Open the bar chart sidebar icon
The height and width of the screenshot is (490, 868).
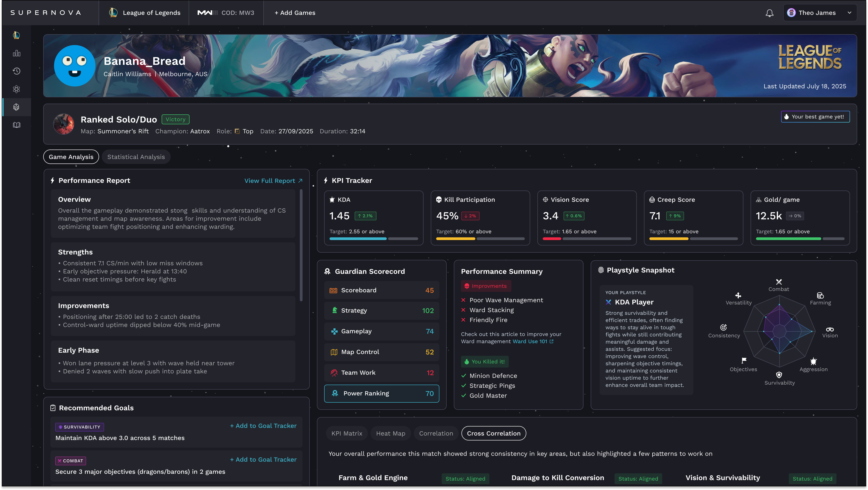click(16, 53)
